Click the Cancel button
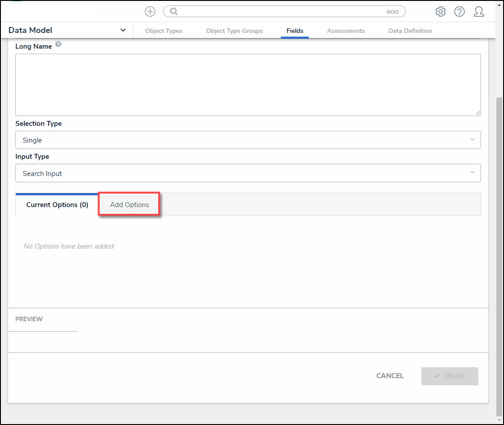The width and height of the screenshot is (504, 425). [x=390, y=376]
